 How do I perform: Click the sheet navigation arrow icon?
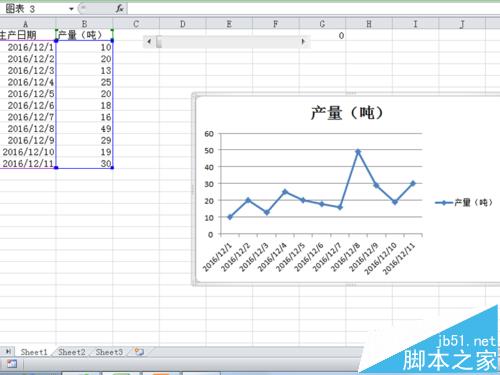8,351
